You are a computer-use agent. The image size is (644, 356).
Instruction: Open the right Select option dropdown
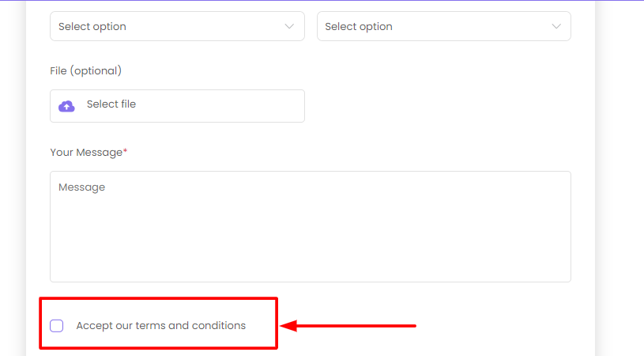(x=444, y=26)
